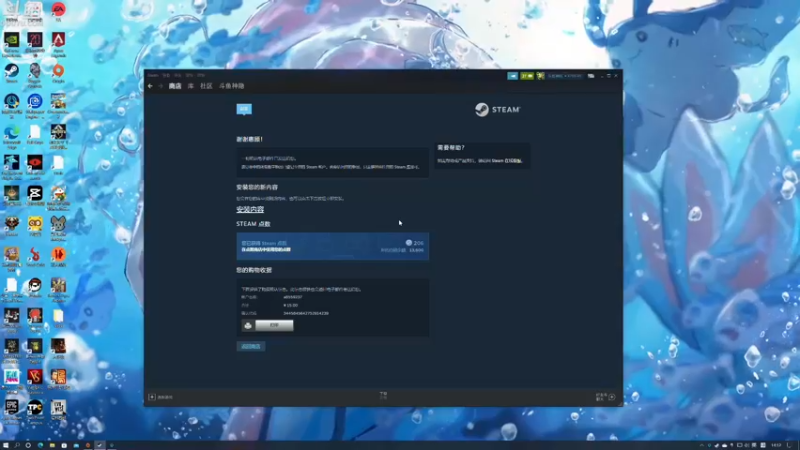
Task: Open the Epic Games desktop shortcut
Action: (12, 411)
